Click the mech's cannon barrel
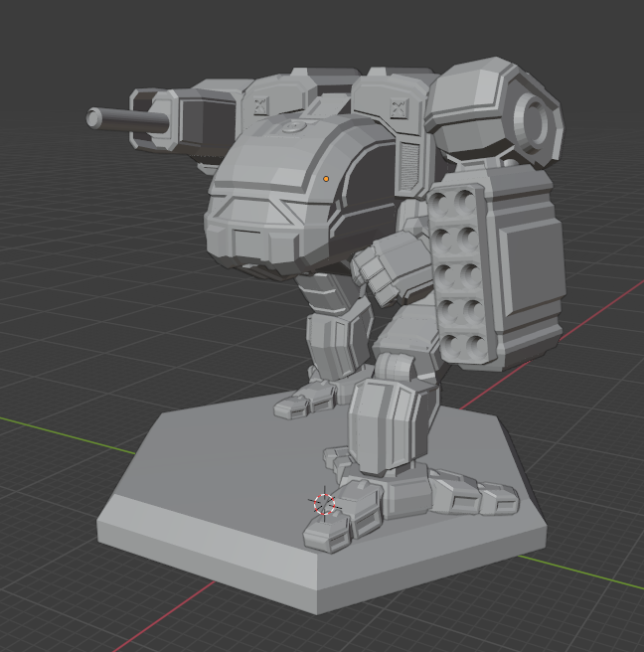644x652 pixels. pyautogui.click(x=127, y=119)
